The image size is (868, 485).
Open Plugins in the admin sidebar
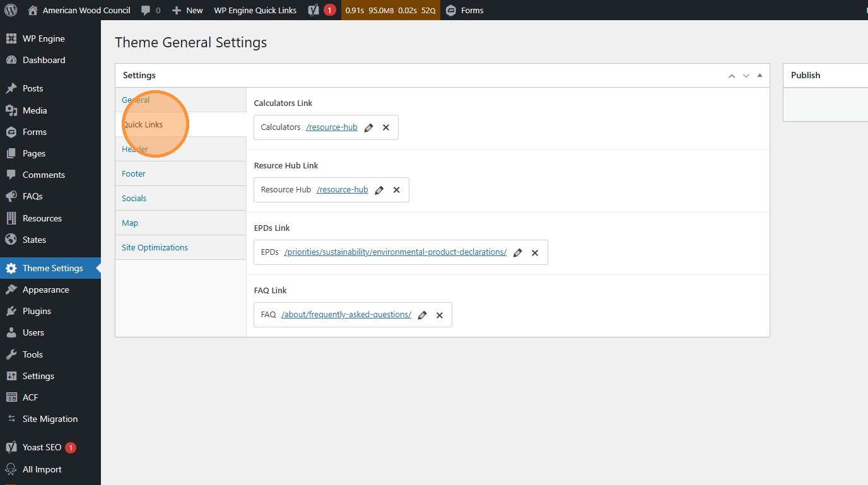[x=37, y=311]
